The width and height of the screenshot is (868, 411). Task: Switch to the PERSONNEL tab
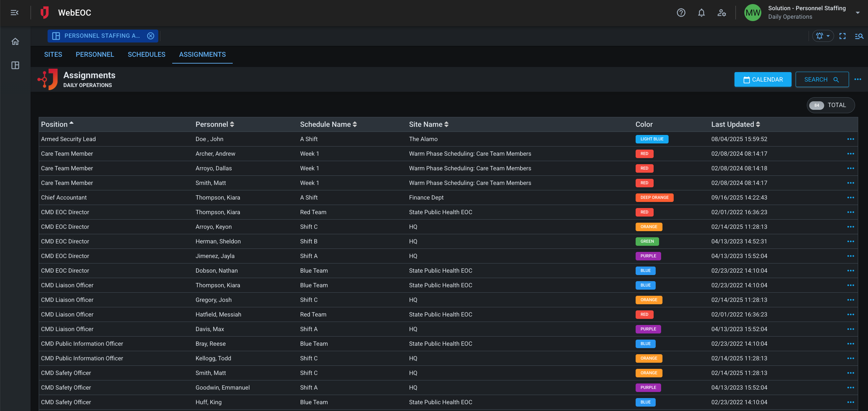click(95, 54)
